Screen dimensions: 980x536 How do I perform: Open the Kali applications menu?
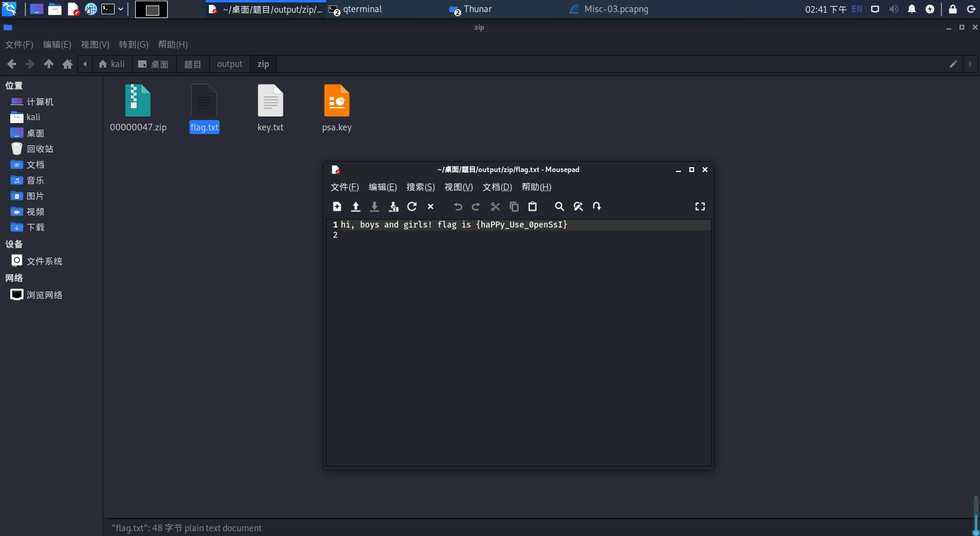pos(9,9)
